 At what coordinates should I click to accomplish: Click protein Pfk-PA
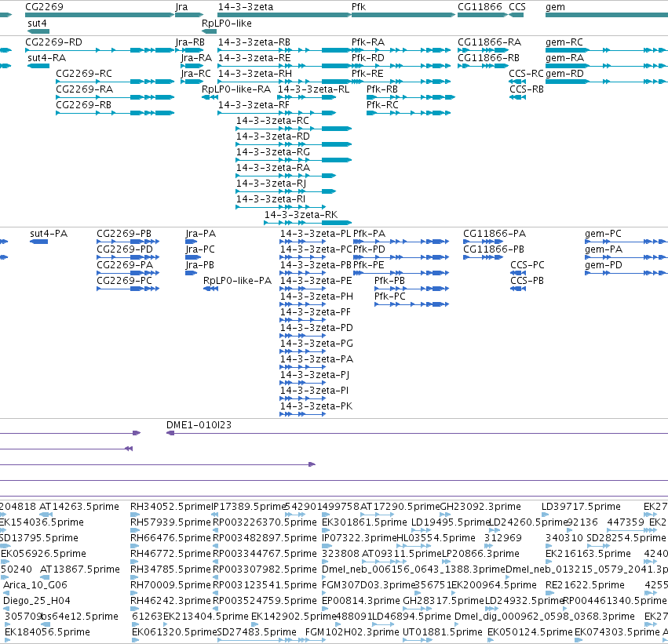[401, 242]
